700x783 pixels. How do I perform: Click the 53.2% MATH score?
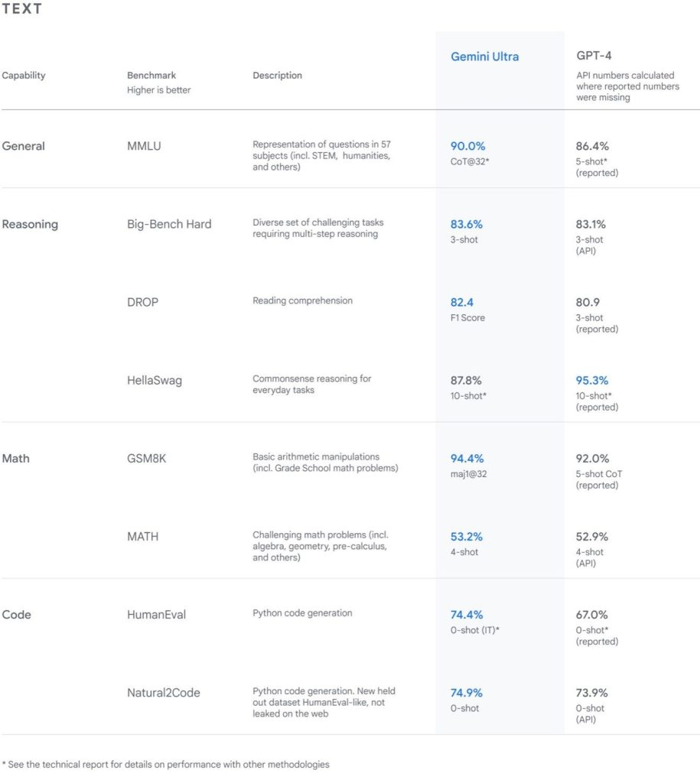coord(466,537)
